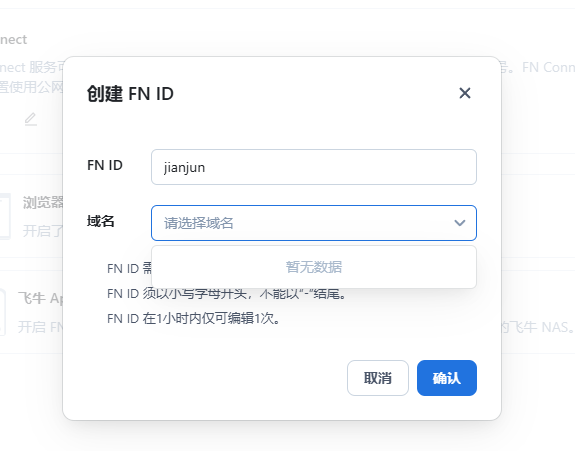This screenshot has width=575, height=451.
Task: Click the hint FN ID 在1小时内仅可编辑1次
Action: point(194,319)
